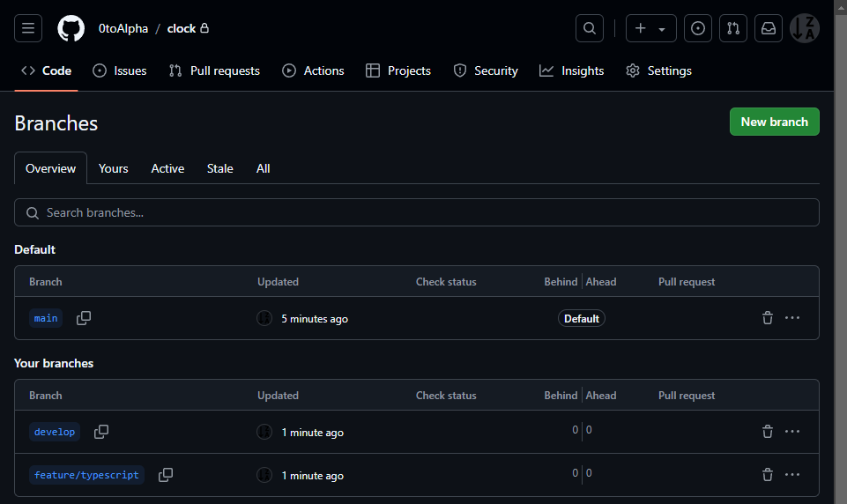Click '1 minute ago' in develop row
The width and height of the screenshot is (847, 504).
click(312, 432)
